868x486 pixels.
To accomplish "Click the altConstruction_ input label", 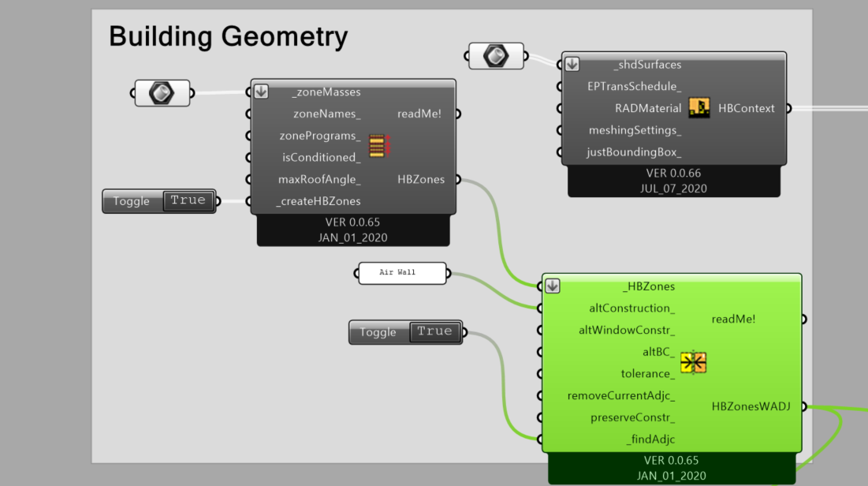I will pos(632,308).
